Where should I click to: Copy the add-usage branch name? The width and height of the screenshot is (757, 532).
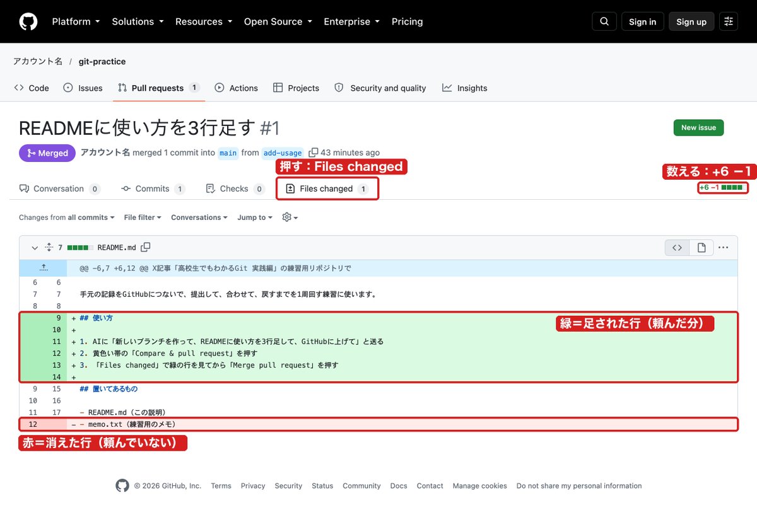(x=313, y=153)
